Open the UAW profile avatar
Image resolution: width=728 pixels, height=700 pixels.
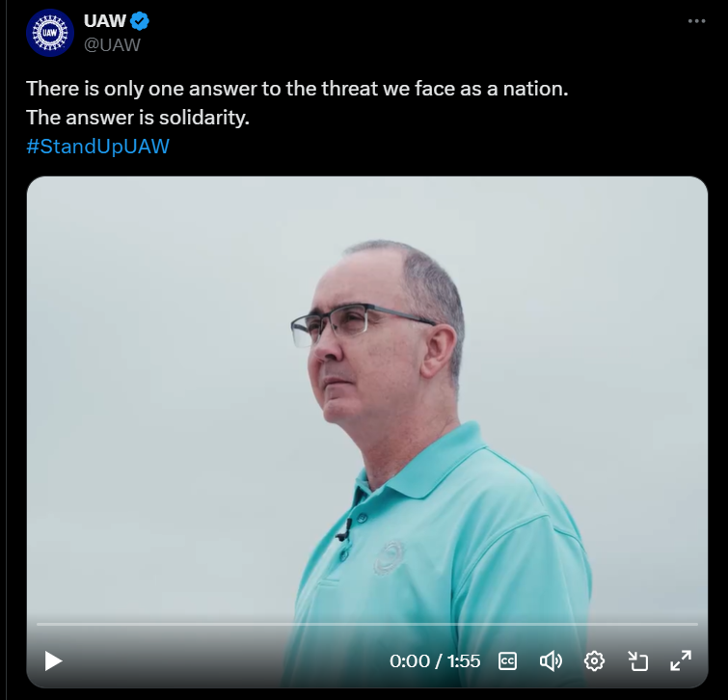coord(50,33)
